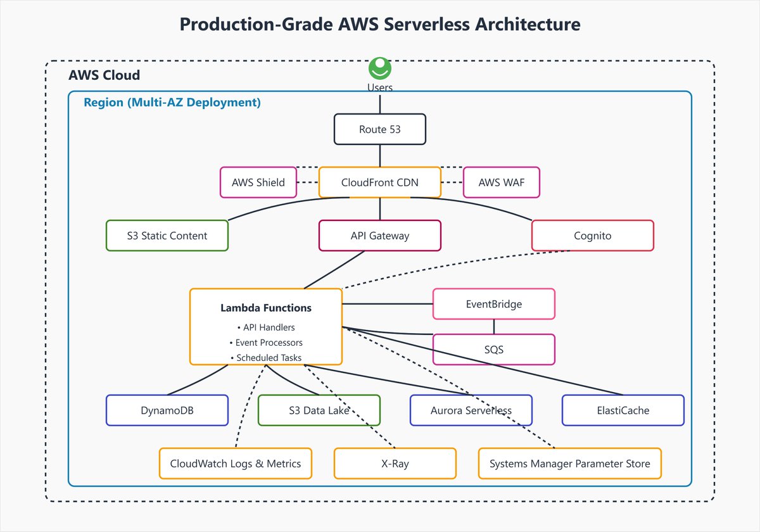Click the AWS Cloud label
Image resolution: width=760 pixels, height=532 pixels.
[x=104, y=76]
